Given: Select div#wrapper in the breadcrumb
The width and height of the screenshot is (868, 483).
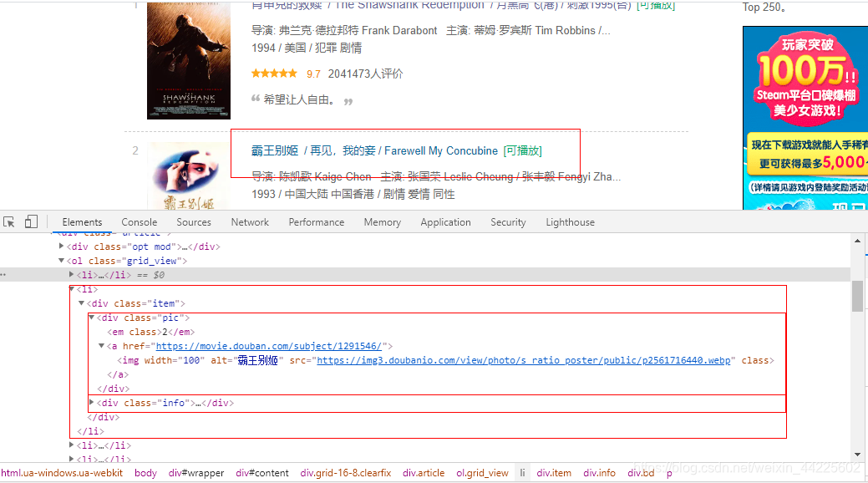Looking at the screenshot, I should click(x=196, y=473).
